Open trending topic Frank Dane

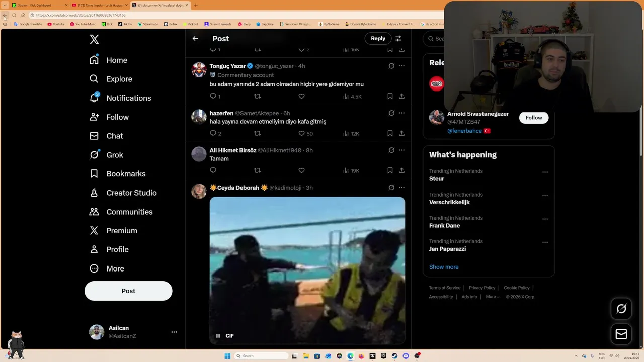tap(444, 226)
